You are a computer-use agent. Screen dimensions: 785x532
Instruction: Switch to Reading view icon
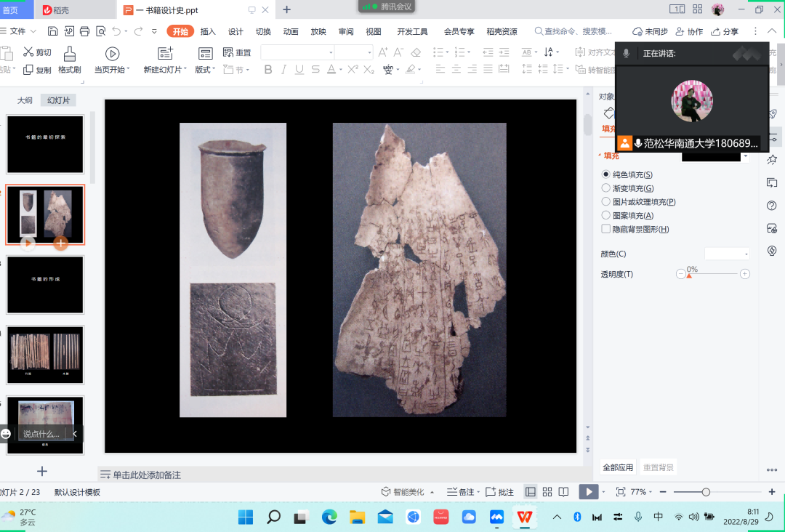pos(564,492)
